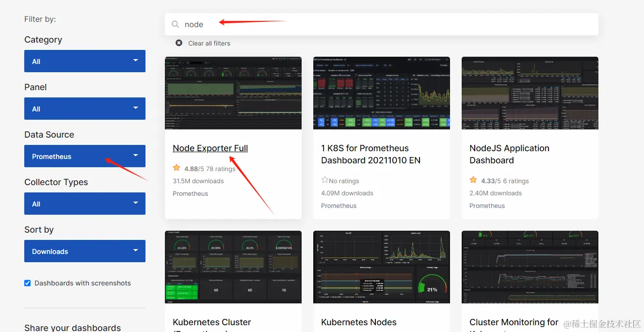Click the star rating icon on Node Exporter Full

click(177, 168)
